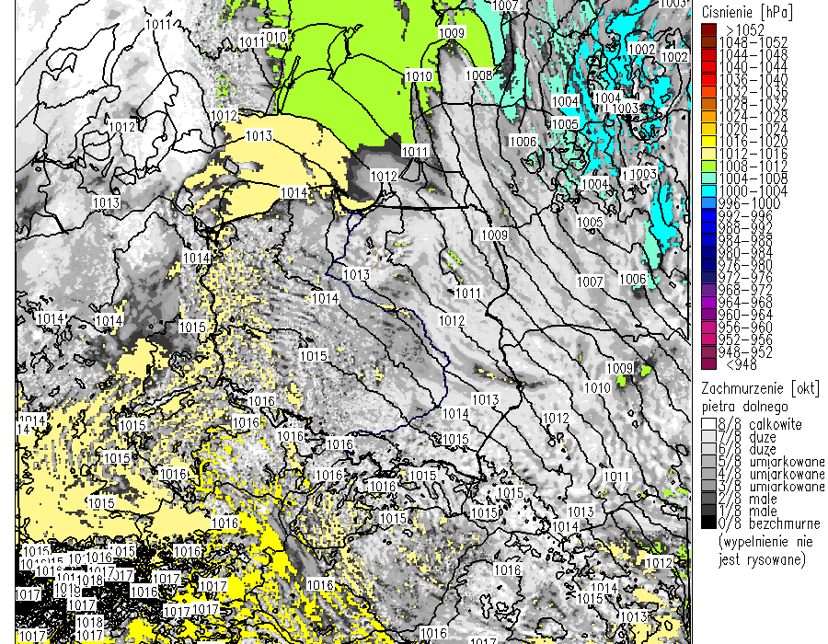
Task: Click the black 0/8 bezchmurne swatch
Action: click(x=708, y=523)
